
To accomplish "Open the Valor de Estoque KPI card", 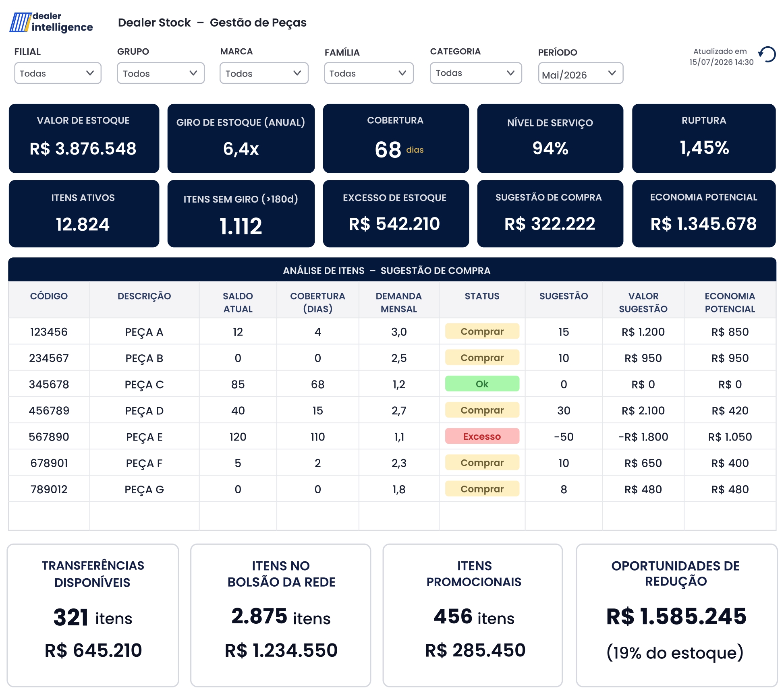I will (x=84, y=139).
